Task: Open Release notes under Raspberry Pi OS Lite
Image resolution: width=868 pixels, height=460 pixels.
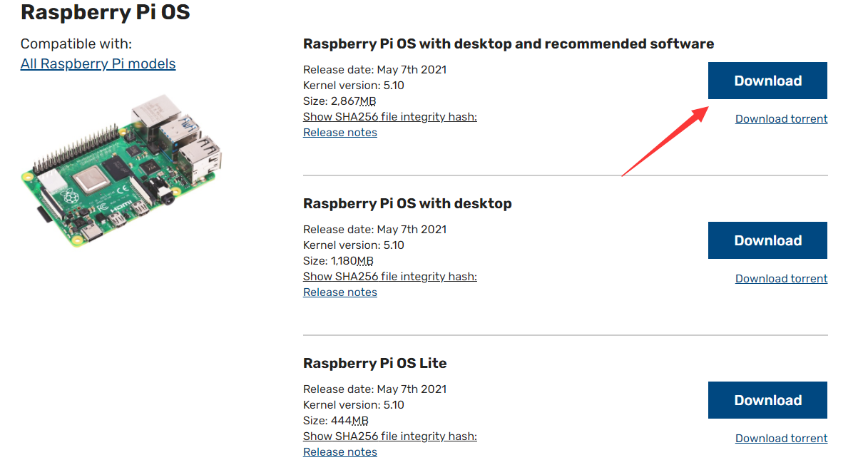Action: pos(340,452)
